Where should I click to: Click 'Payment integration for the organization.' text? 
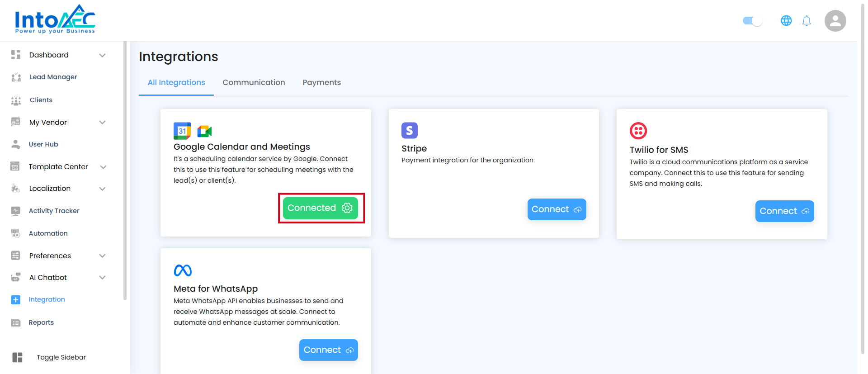(x=468, y=160)
